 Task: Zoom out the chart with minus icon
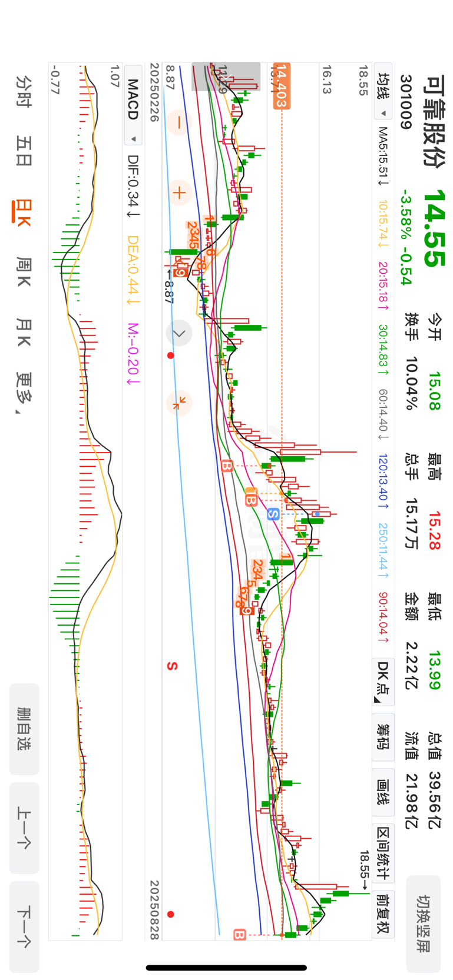(x=179, y=122)
